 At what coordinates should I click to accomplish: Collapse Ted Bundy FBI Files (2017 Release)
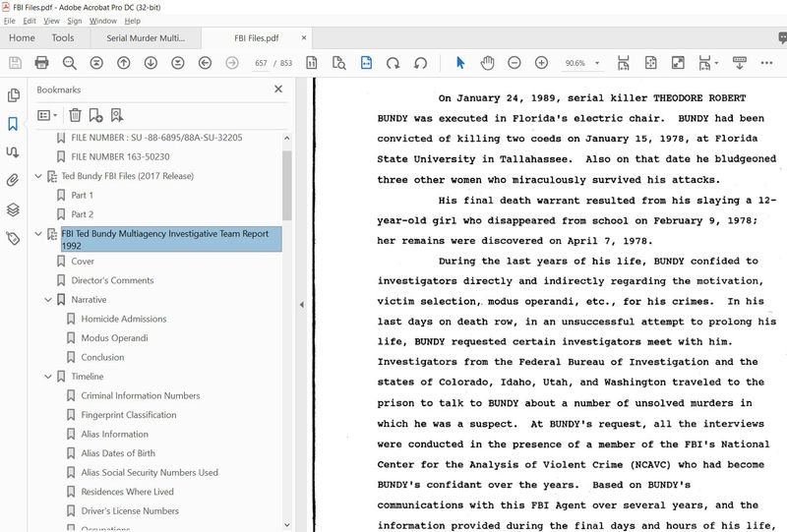(x=38, y=177)
